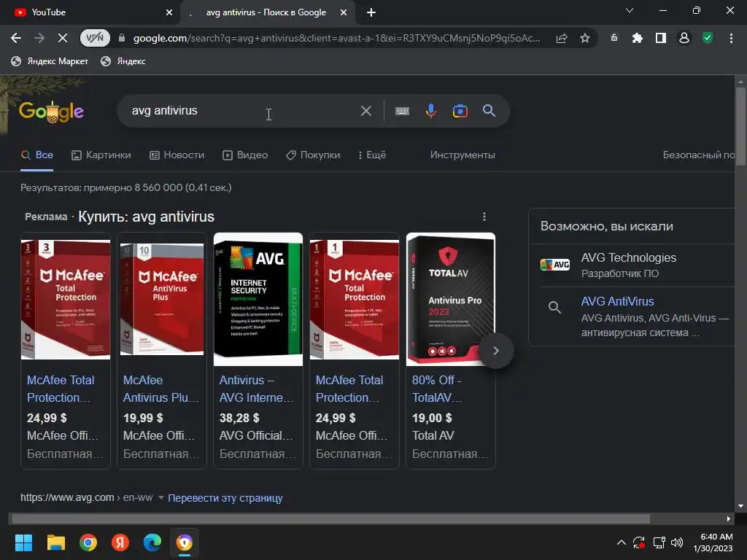Open the lock extension icon in toolbar

(x=614, y=38)
